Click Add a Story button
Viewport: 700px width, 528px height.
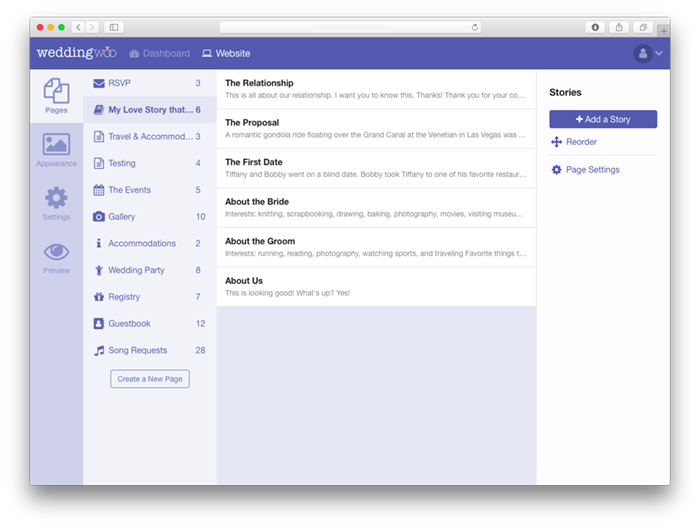coord(603,119)
